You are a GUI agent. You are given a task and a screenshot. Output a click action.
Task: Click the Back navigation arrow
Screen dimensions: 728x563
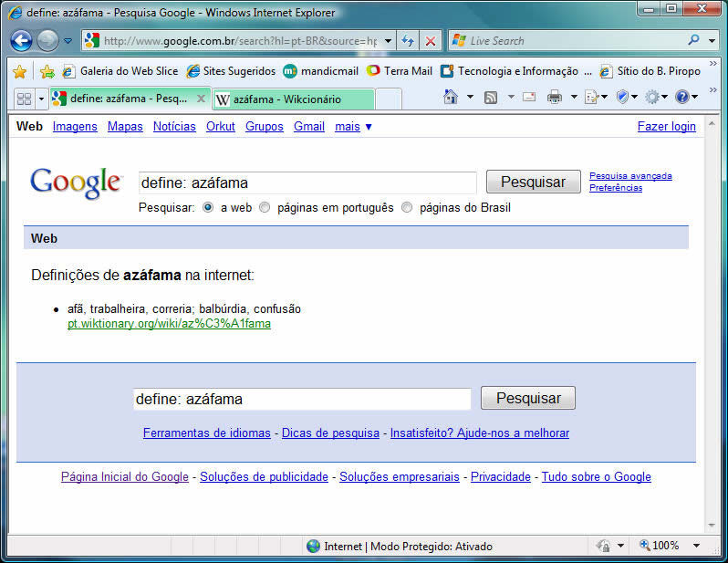21,41
